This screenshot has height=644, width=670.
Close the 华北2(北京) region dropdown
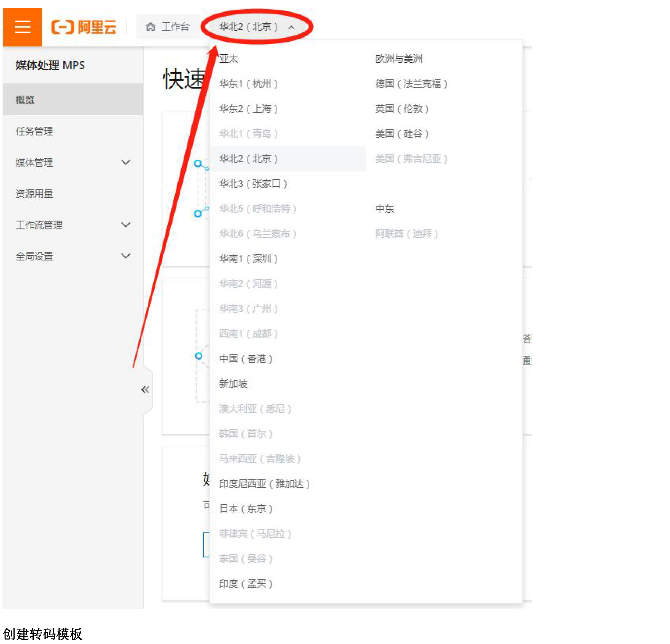257,27
